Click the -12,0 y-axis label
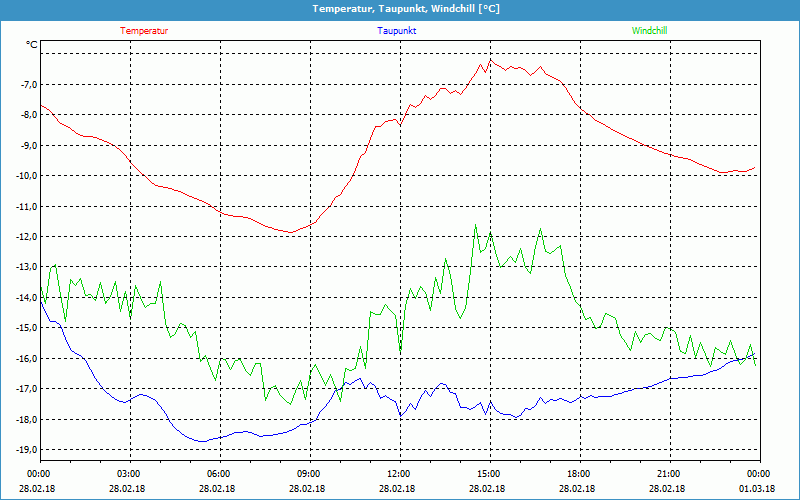This screenshot has height=500, width=800. click(x=26, y=236)
